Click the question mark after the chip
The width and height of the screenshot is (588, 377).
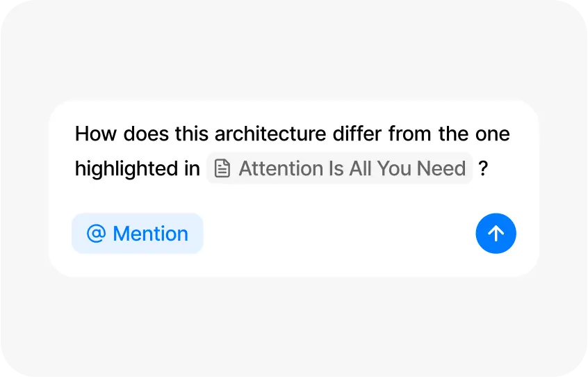(483, 168)
